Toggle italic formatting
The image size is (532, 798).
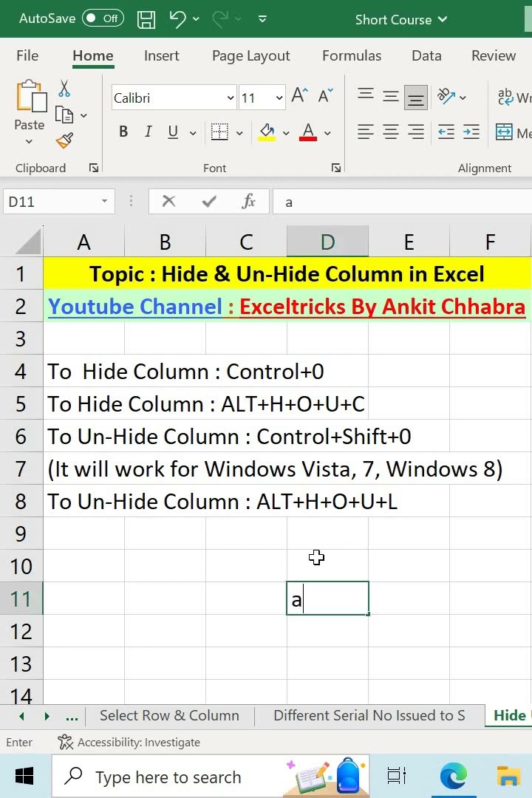[x=148, y=132]
